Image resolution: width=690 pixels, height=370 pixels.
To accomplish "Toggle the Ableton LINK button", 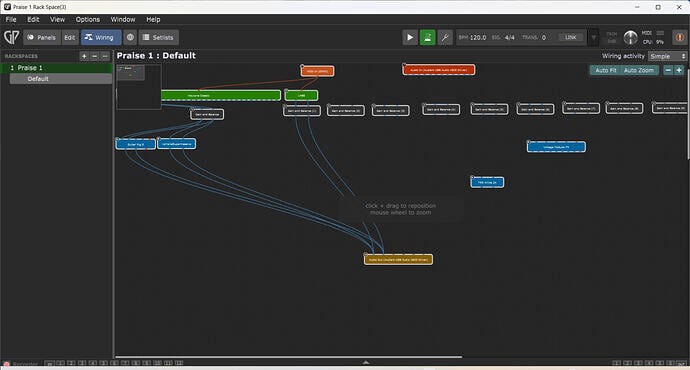I will [x=571, y=37].
